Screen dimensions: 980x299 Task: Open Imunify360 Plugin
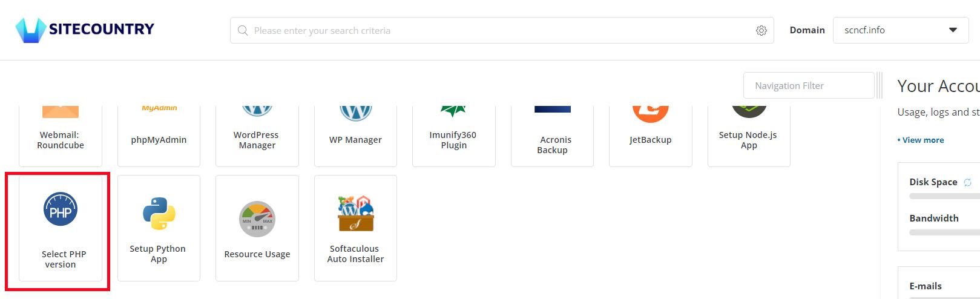[x=454, y=136]
